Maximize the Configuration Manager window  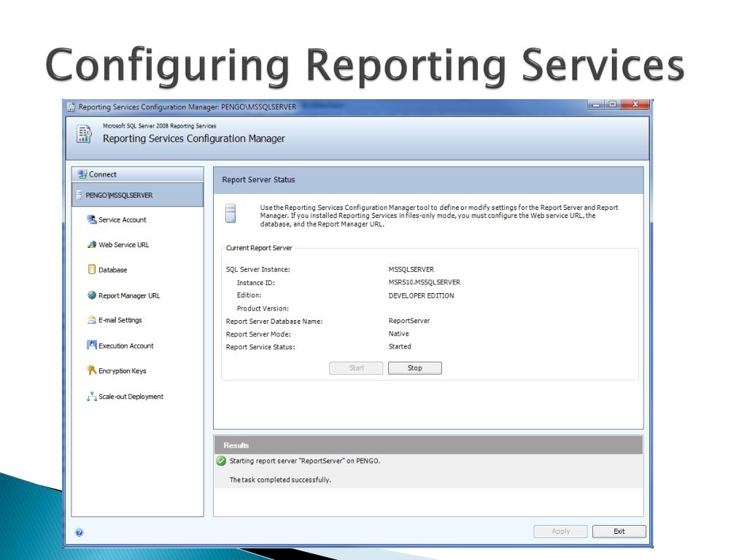(x=612, y=105)
